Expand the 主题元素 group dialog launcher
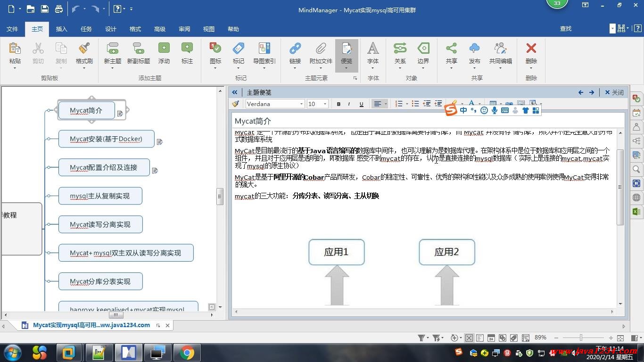The height and width of the screenshot is (362, 644). pos(355,78)
